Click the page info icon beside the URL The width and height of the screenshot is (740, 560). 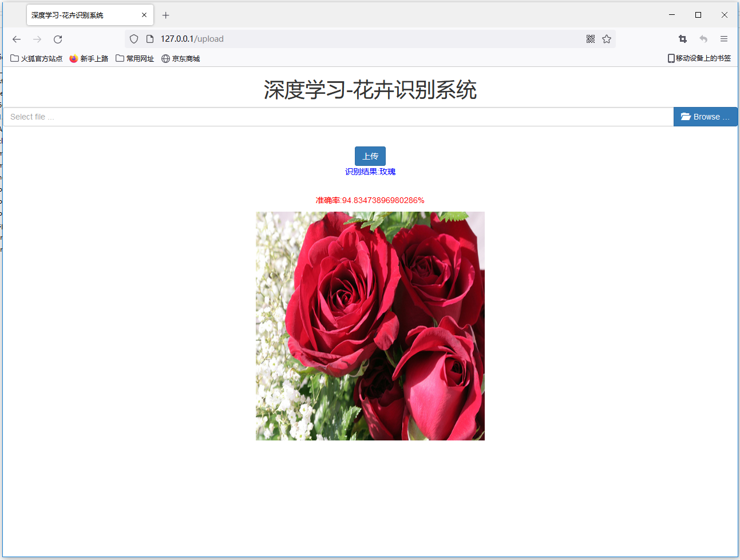coord(150,39)
